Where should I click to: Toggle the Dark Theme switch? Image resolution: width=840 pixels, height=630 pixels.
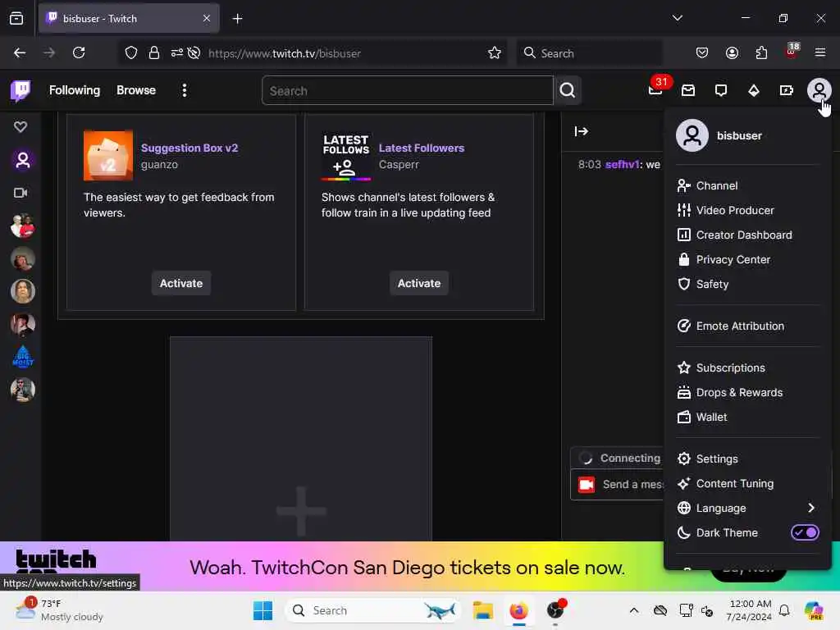tap(805, 532)
